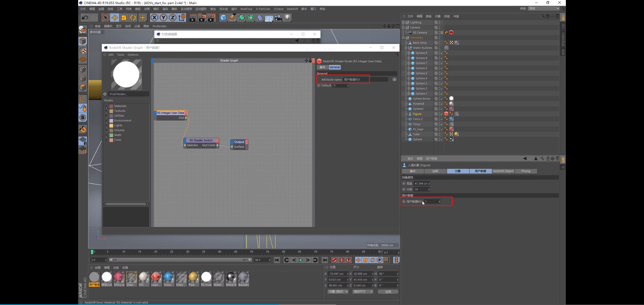Image resolution: width=644 pixels, height=305 pixels.
Task: Click the Find Nodes search field
Action: [x=128, y=94]
